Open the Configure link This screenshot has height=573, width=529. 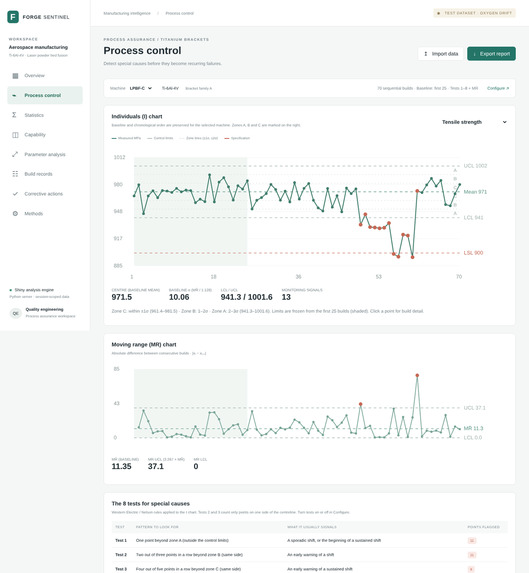[x=498, y=88]
